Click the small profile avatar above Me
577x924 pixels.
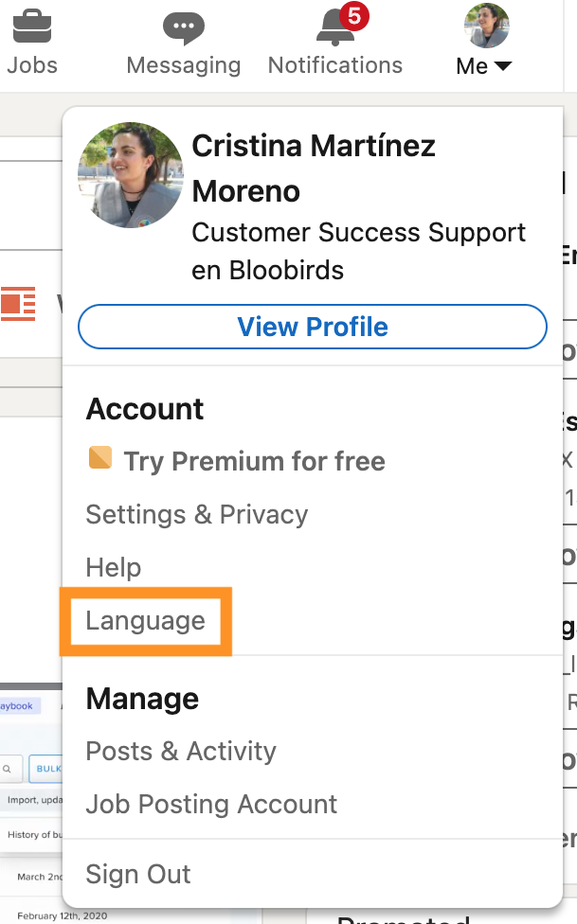[x=486, y=26]
